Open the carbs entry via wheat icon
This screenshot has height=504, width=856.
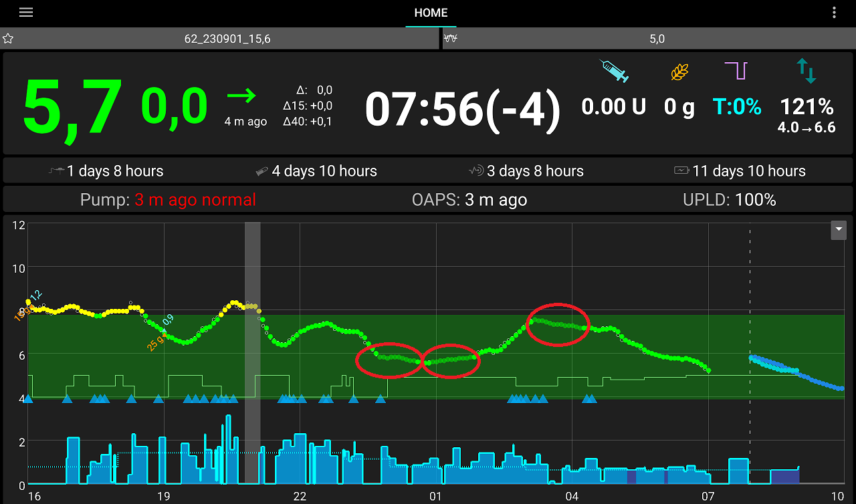click(678, 72)
